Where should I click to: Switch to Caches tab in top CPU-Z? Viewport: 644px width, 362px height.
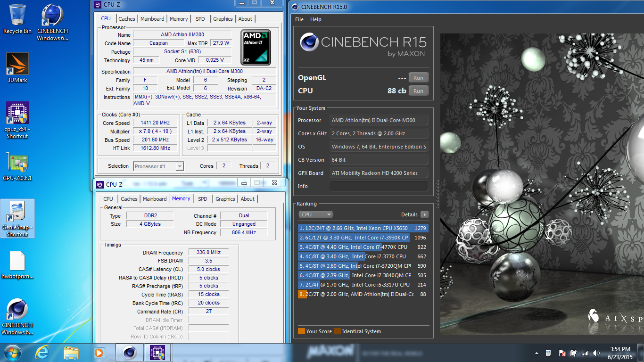click(x=127, y=19)
